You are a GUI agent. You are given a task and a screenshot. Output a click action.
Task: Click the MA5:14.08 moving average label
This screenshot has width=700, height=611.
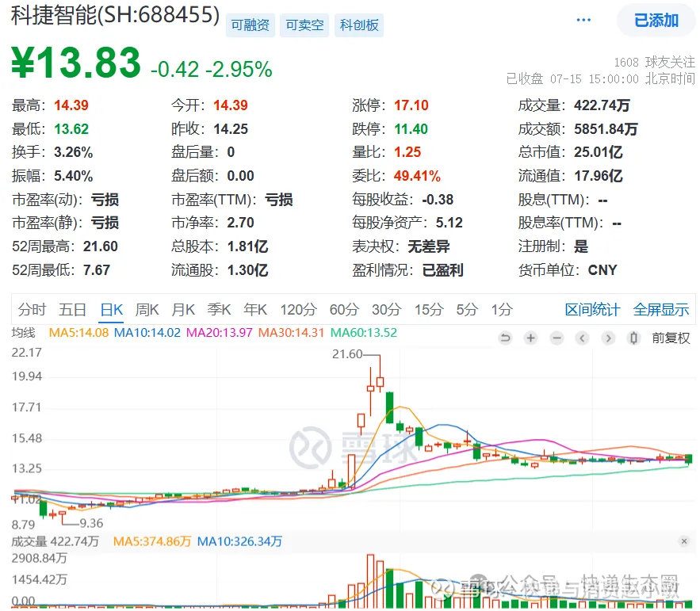click(x=78, y=333)
